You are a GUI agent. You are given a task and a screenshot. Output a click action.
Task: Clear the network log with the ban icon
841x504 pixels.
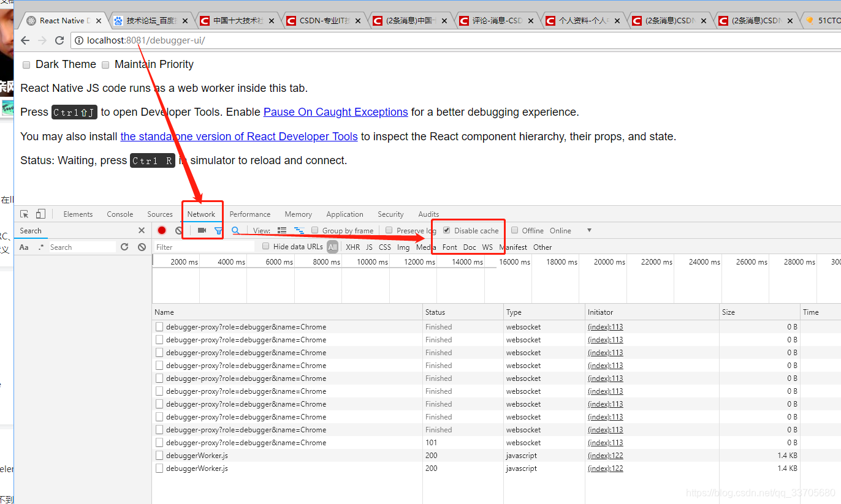179,231
